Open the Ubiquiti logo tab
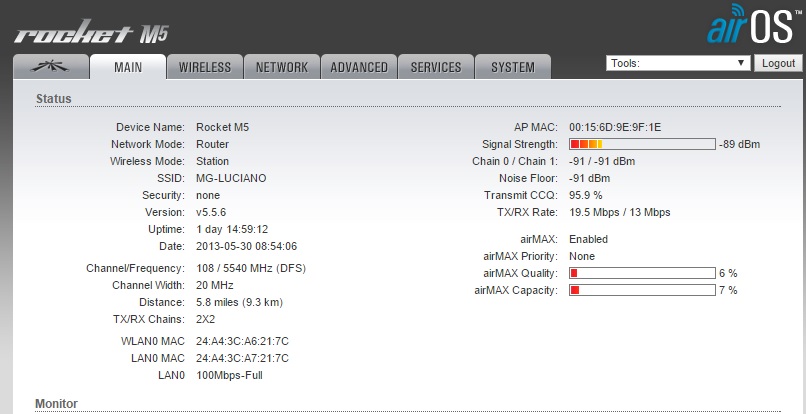 coord(51,67)
